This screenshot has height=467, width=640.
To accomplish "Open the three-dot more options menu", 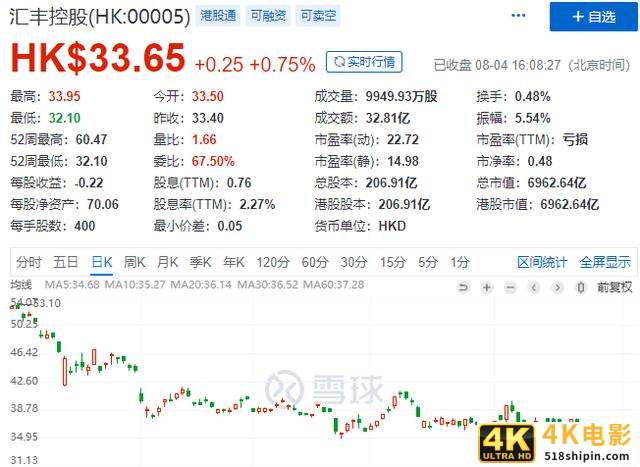I will tap(518, 16).
